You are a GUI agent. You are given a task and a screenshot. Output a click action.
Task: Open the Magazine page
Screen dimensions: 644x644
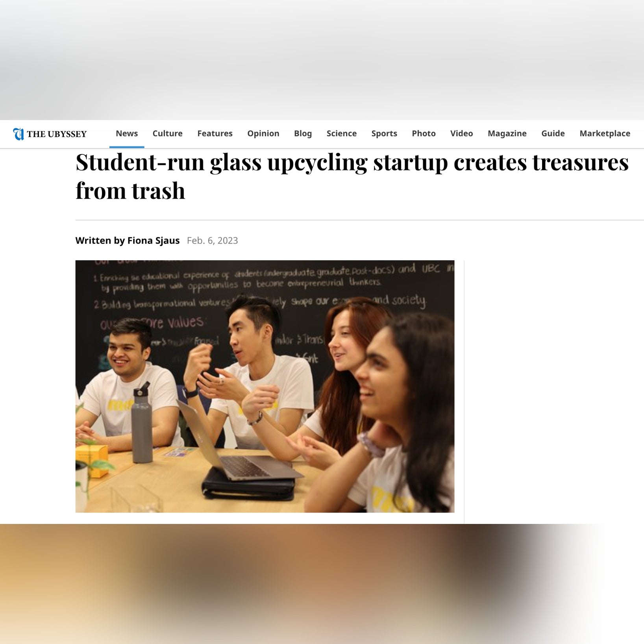pyautogui.click(x=507, y=133)
